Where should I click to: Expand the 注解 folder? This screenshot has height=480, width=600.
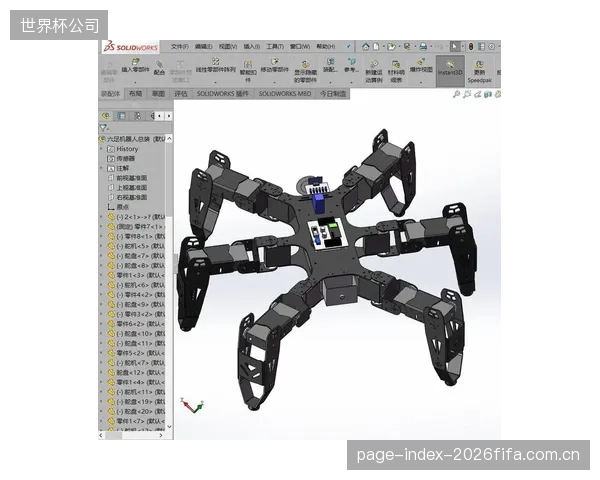coord(101,168)
